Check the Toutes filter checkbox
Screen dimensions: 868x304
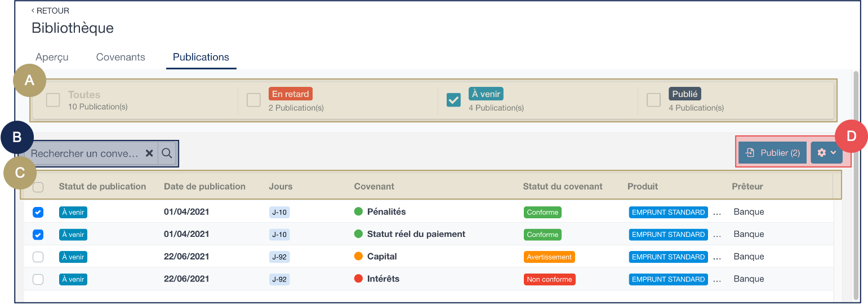click(53, 100)
